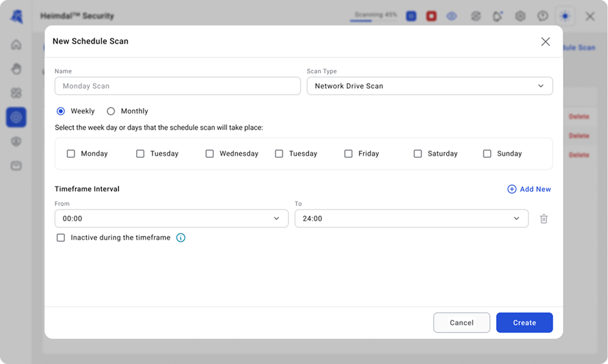This screenshot has height=364, width=608.
Task: Pause the running scan with blue pause icon
Action: point(411,16)
